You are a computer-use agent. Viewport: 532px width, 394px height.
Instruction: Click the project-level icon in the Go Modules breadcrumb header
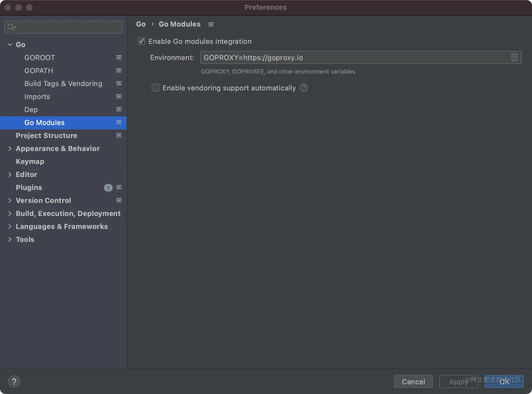pyautogui.click(x=211, y=24)
